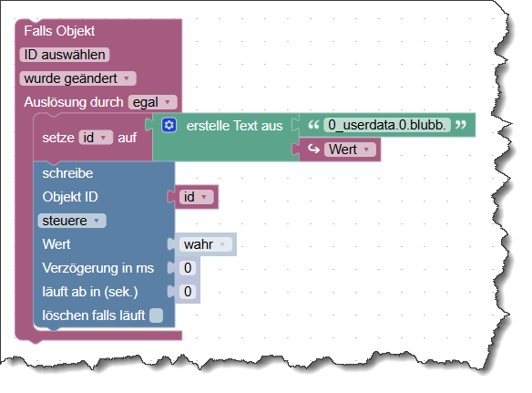Image resolution: width=532 pixels, height=393 pixels.
Task: Toggle the 'löschen falls läuft' checkbox
Action: pyautogui.click(x=156, y=315)
